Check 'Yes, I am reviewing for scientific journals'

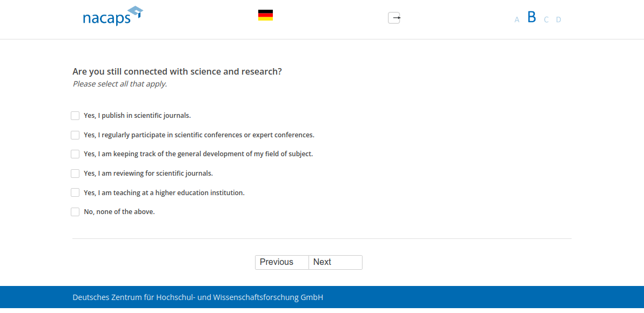pyautogui.click(x=75, y=174)
